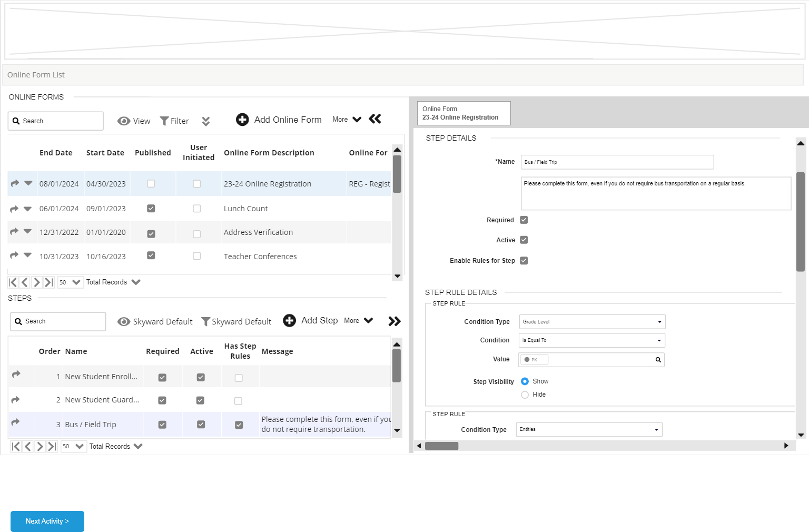Open Condition dropdown showing Is Equal To
Screen dimensions: 809x532
[592, 340]
